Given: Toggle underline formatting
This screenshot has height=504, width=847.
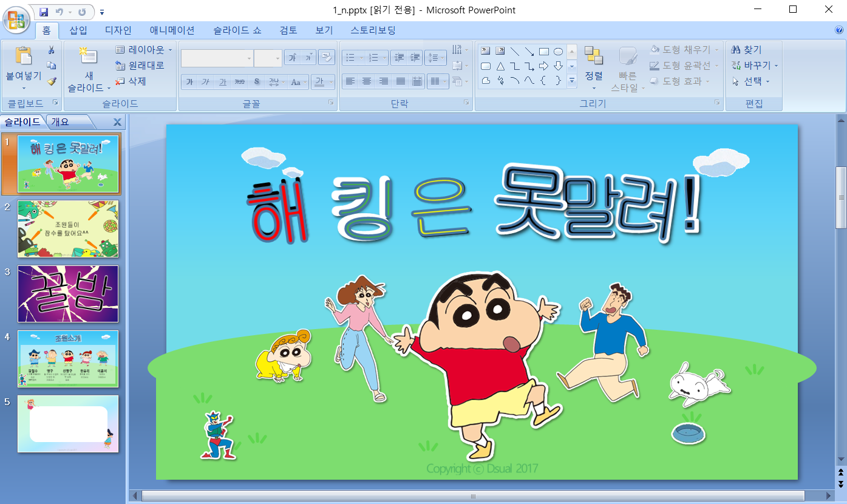Looking at the screenshot, I should tap(223, 82).
